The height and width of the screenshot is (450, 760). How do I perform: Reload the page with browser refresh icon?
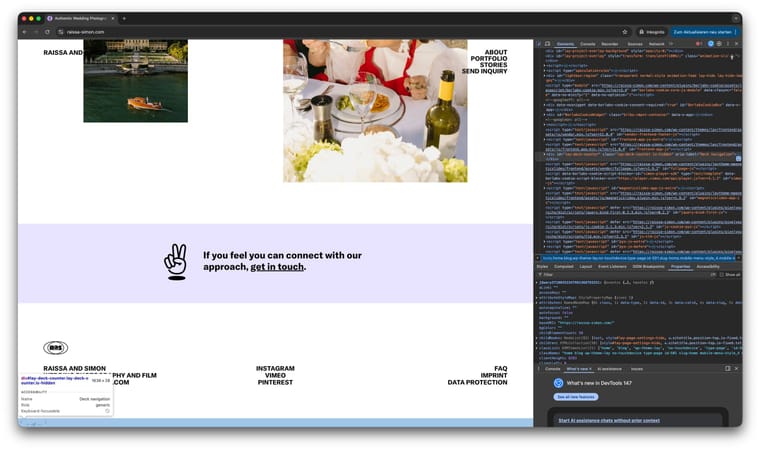coord(47,32)
